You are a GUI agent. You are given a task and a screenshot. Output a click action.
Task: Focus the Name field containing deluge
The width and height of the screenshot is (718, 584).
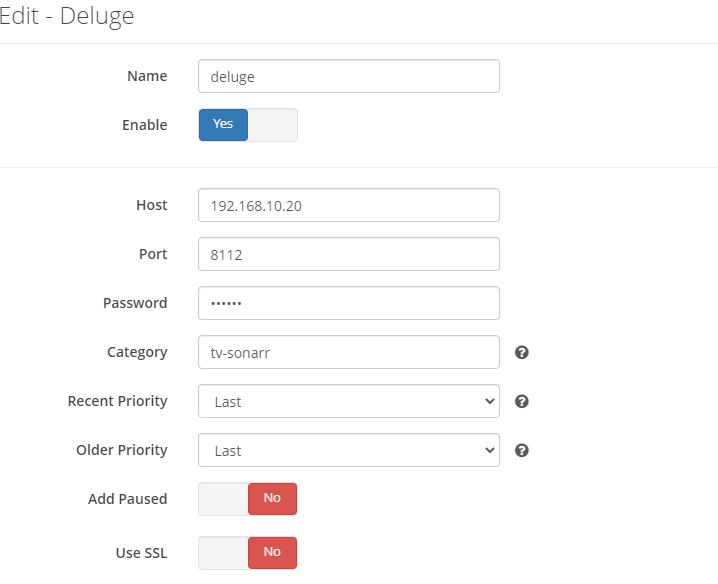(x=348, y=76)
